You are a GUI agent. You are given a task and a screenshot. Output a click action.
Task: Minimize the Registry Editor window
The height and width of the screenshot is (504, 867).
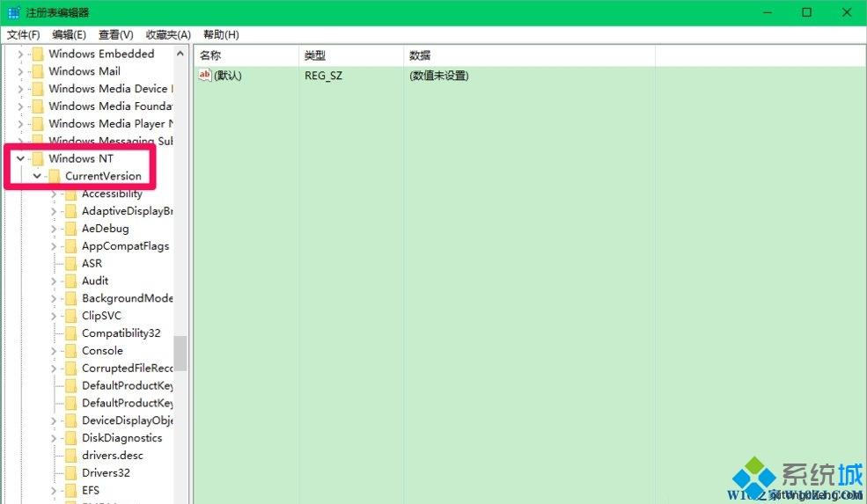pos(768,12)
